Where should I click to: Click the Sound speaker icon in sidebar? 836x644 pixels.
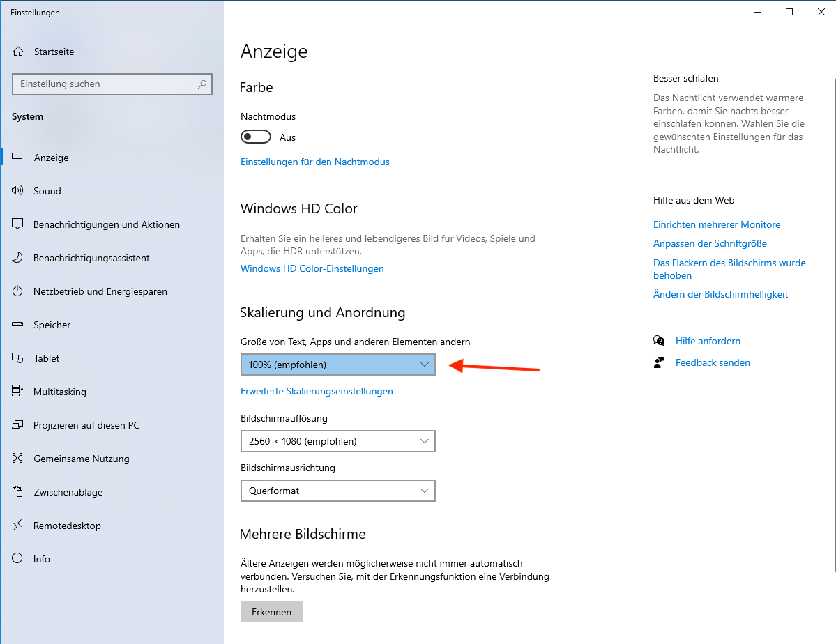pos(18,191)
